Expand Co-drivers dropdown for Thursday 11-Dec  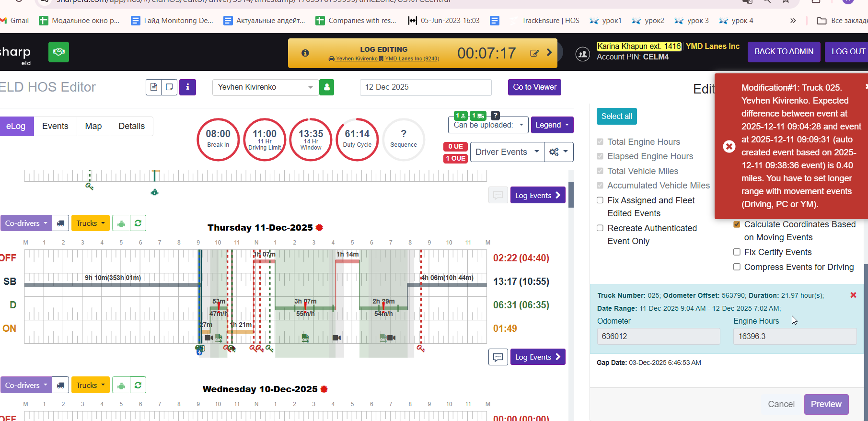pyautogui.click(x=26, y=223)
